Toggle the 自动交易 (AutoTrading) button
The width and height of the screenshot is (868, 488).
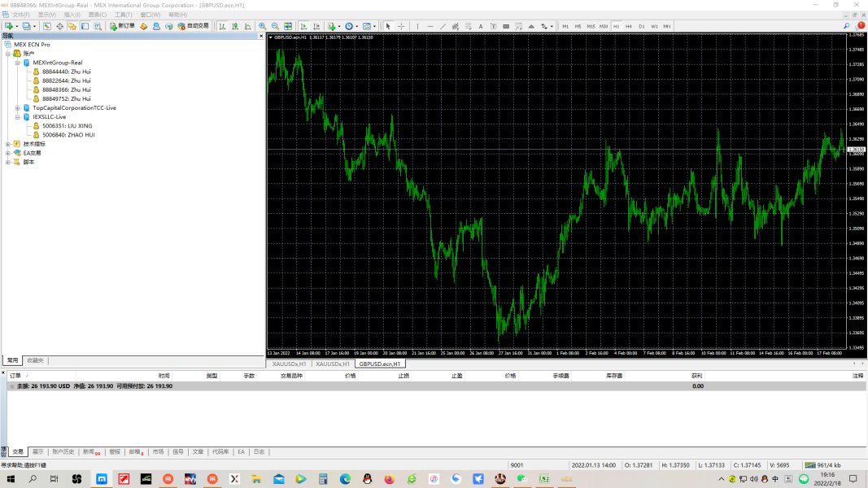193,26
